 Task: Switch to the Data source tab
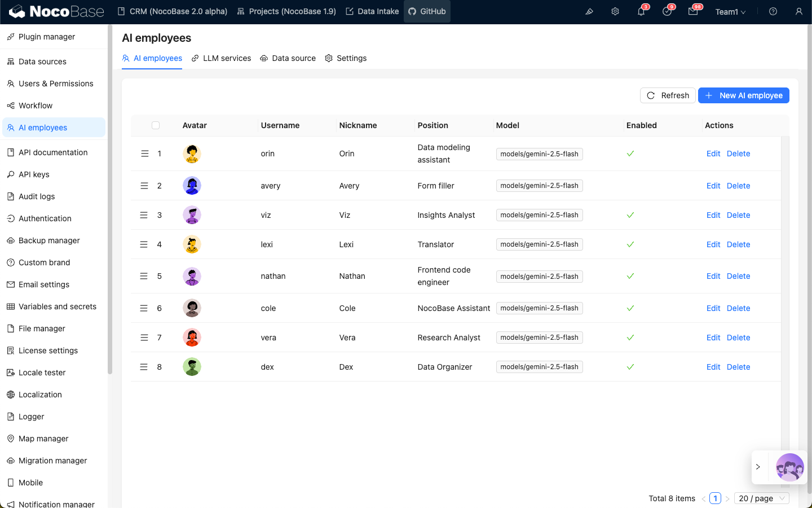point(288,58)
